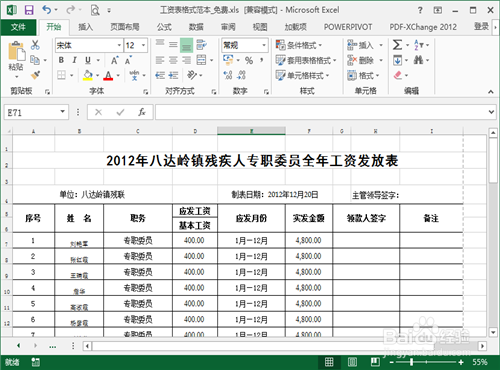Image resolution: width=500 pixels, height=370 pixels.
Task: Click the Merge and Center icon
Action: click(x=201, y=60)
